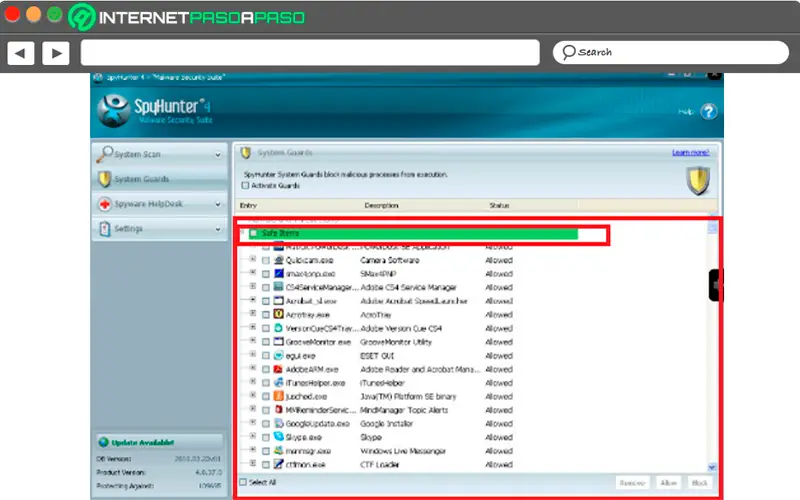The height and width of the screenshot is (500, 800).
Task: Click the Remove button
Action: click(632, 483)
